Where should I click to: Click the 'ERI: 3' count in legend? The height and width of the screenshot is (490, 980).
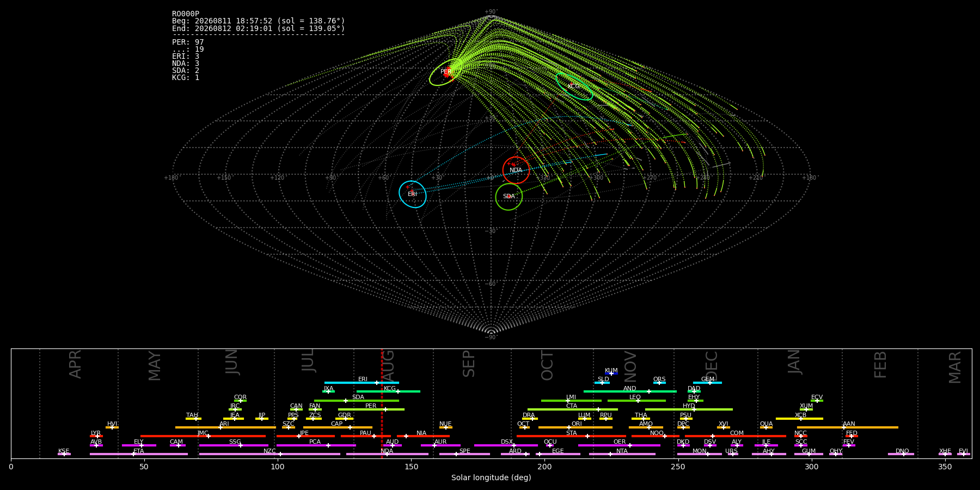[x=186, y=57]
